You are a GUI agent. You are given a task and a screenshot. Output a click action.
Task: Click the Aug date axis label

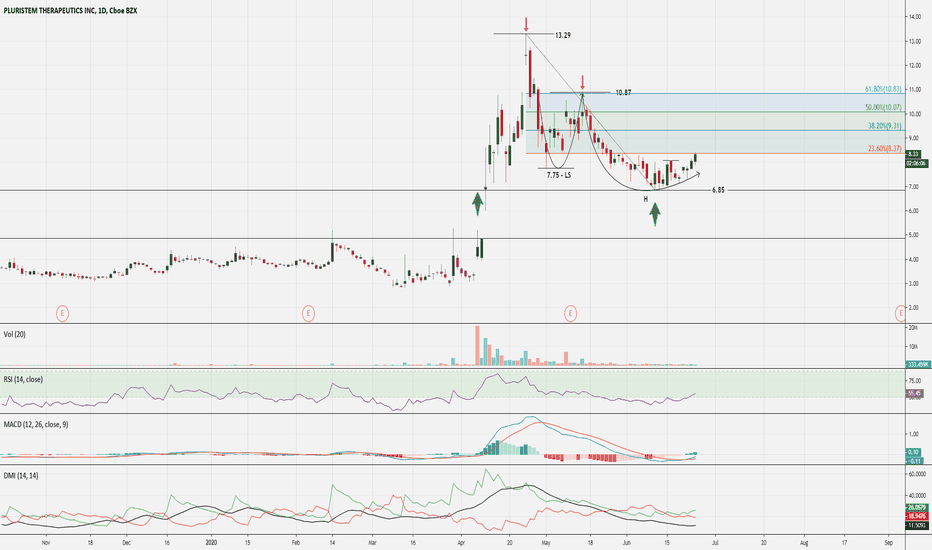pyautogui.click(x=804, y=542)
